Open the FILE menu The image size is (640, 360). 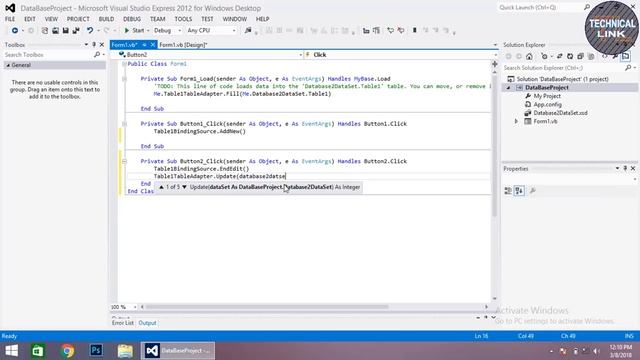point(10,19)
